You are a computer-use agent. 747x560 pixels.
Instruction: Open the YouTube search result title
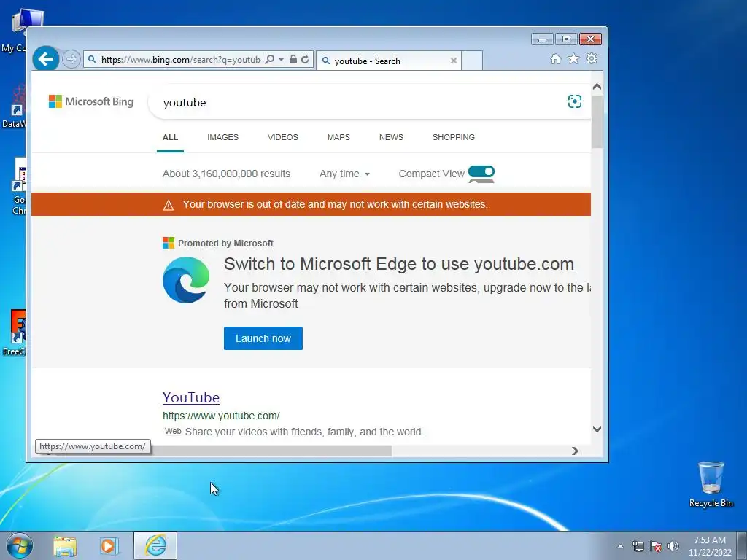(x=190, y=397)
